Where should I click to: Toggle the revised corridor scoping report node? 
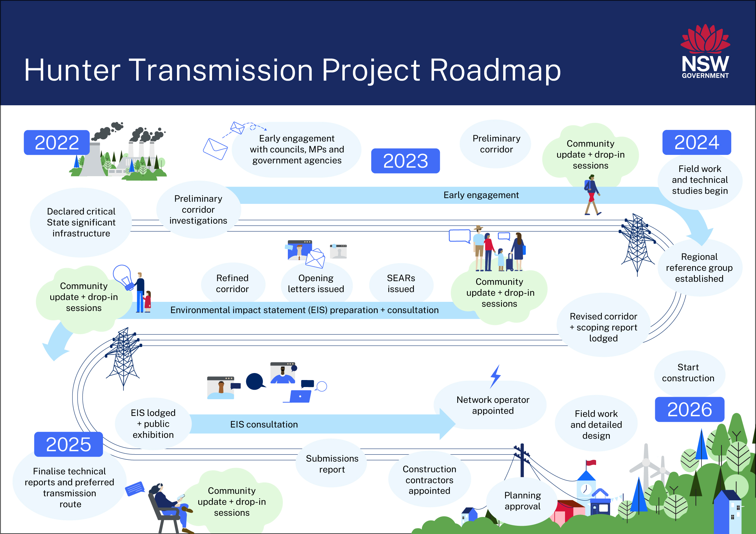[605, 322]
